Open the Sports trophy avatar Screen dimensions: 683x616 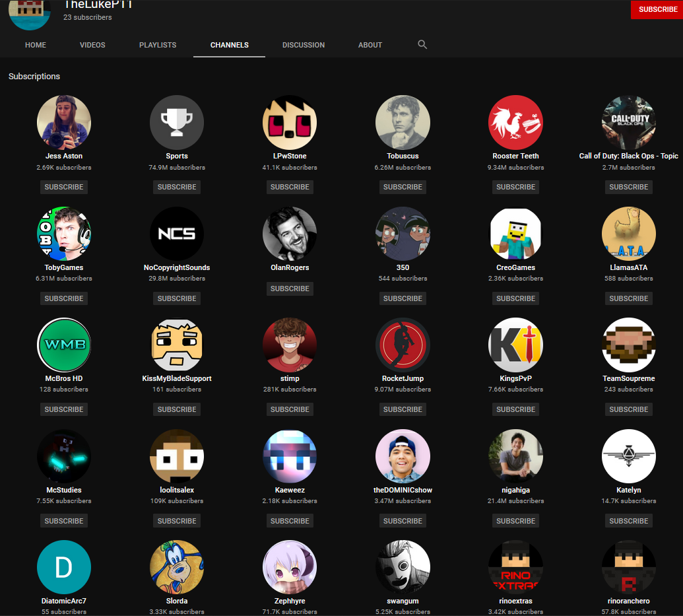click(177, 123)
